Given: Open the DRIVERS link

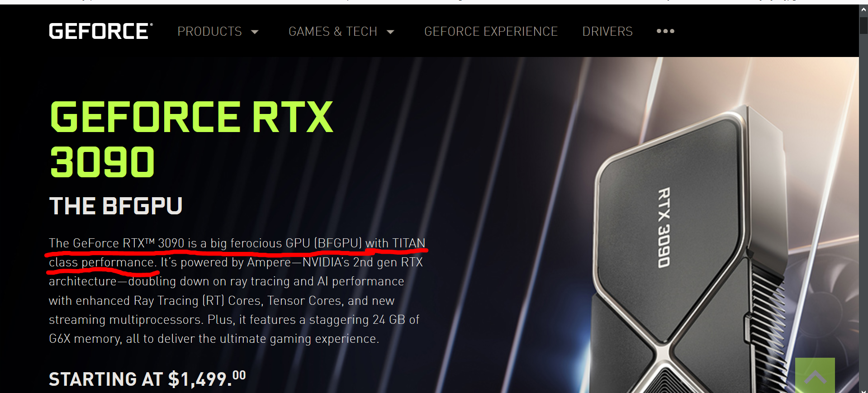Looking at the screenshot, I should pyautogui.click(x=607, y=32).
